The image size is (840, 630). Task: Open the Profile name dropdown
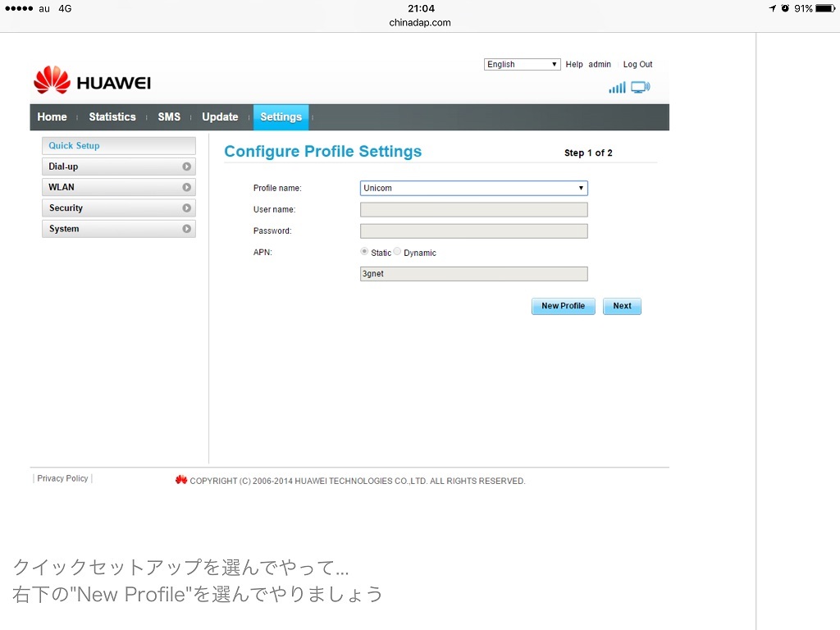(473, 188)
